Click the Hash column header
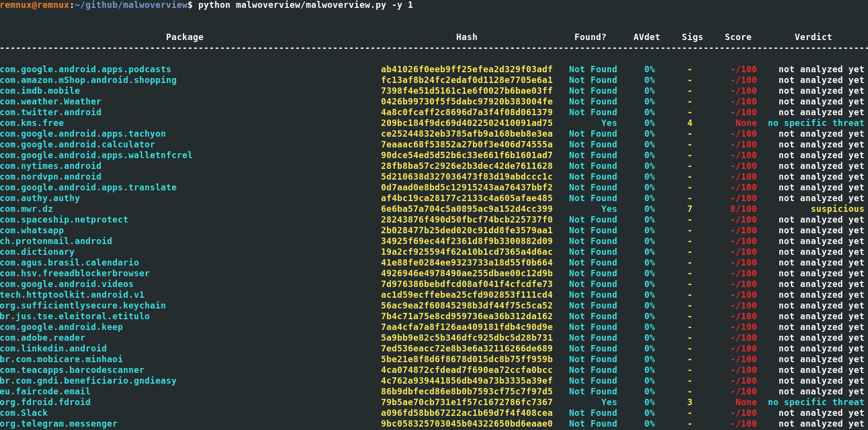 tap(466, 37)
